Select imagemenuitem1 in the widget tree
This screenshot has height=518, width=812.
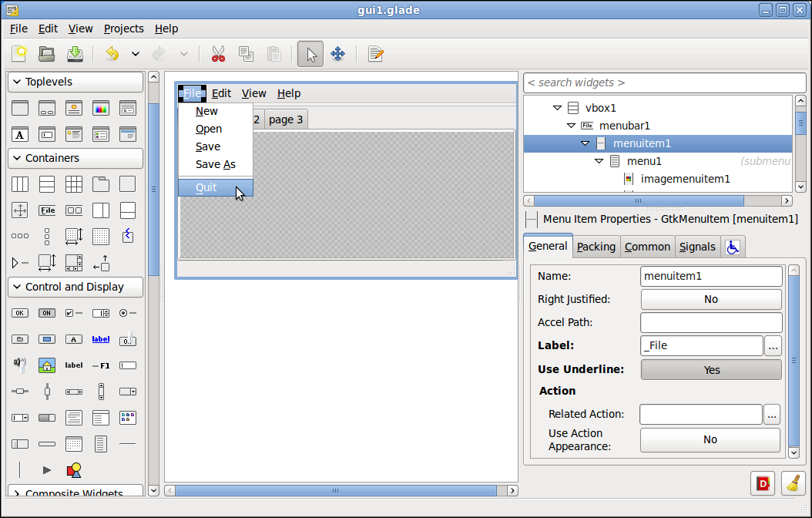pyautogui.click(x=658, y=180)
